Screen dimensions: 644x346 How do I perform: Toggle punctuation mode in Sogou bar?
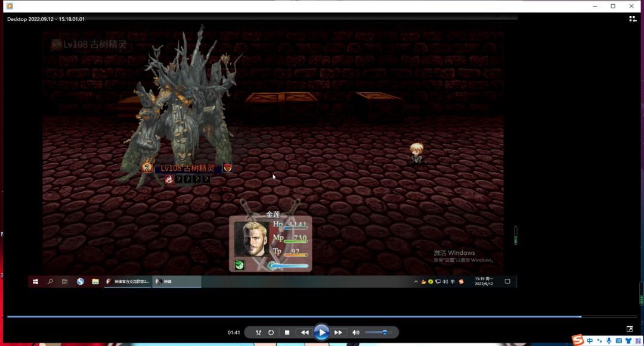point(599,341)
